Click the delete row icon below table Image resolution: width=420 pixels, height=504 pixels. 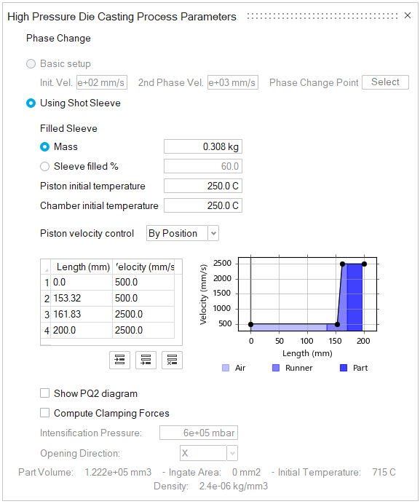[x=173, y=360]
